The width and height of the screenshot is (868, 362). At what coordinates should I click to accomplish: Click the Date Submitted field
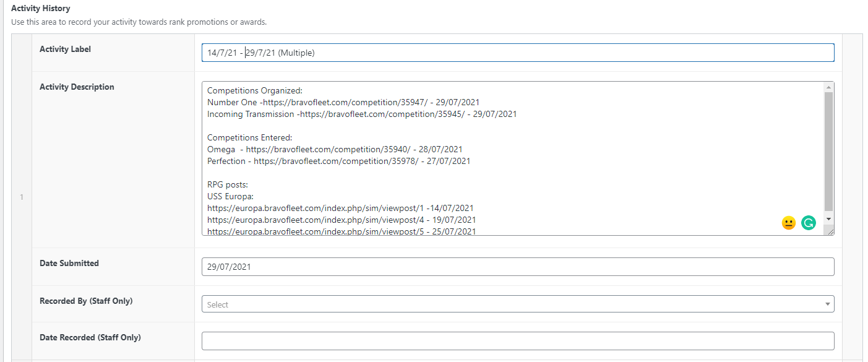(x=517, y=267)
